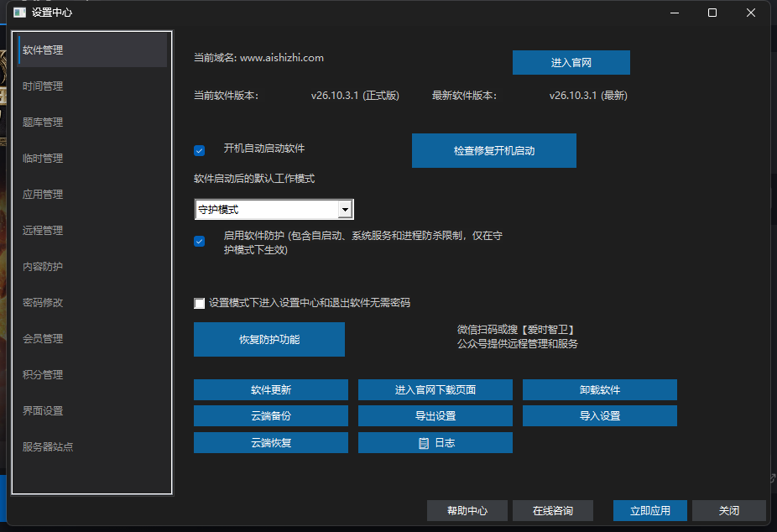The width and height of the screenshot is (777, 532).
Task: Click 立即应用 to apply settings
Action: (x=650, y=511)
